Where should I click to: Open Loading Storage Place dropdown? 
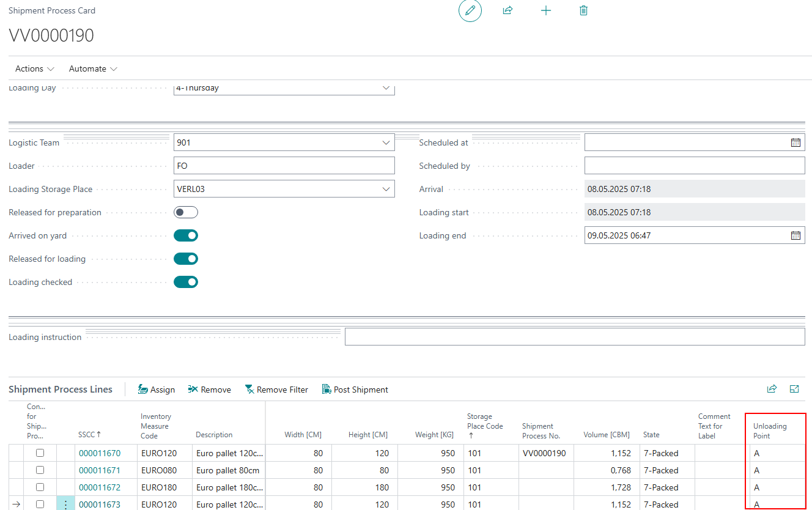tap(386, 189)
